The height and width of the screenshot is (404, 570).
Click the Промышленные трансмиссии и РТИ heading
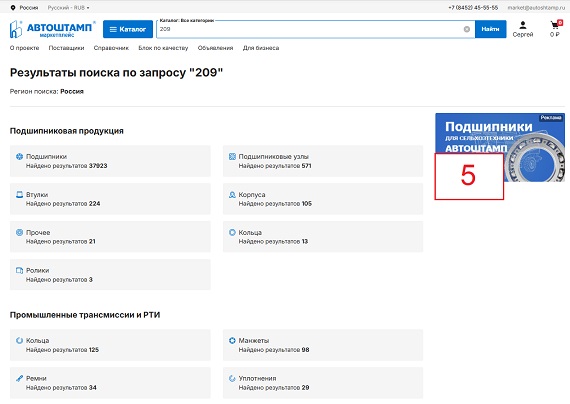[85, 315]
